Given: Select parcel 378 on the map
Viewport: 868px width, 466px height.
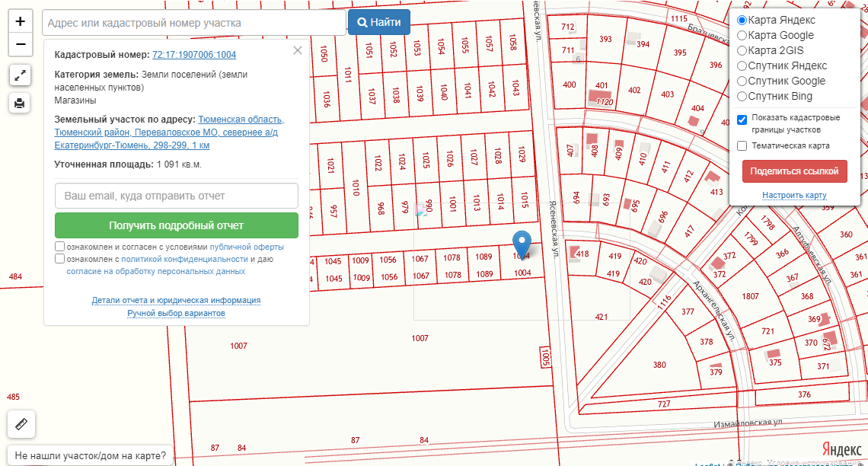Looking at the screenshot, I should tap(707, 341).
